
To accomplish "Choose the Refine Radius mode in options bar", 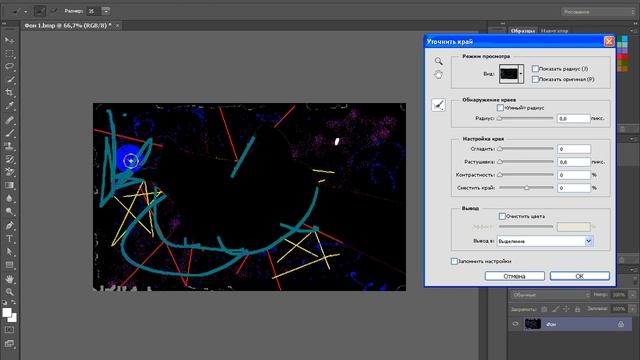I will coord(39,11).
